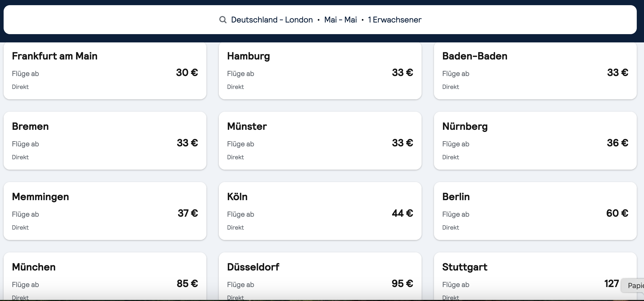Click the 85 € München price
Screen dimensions: 644x301
click(187, 283)
